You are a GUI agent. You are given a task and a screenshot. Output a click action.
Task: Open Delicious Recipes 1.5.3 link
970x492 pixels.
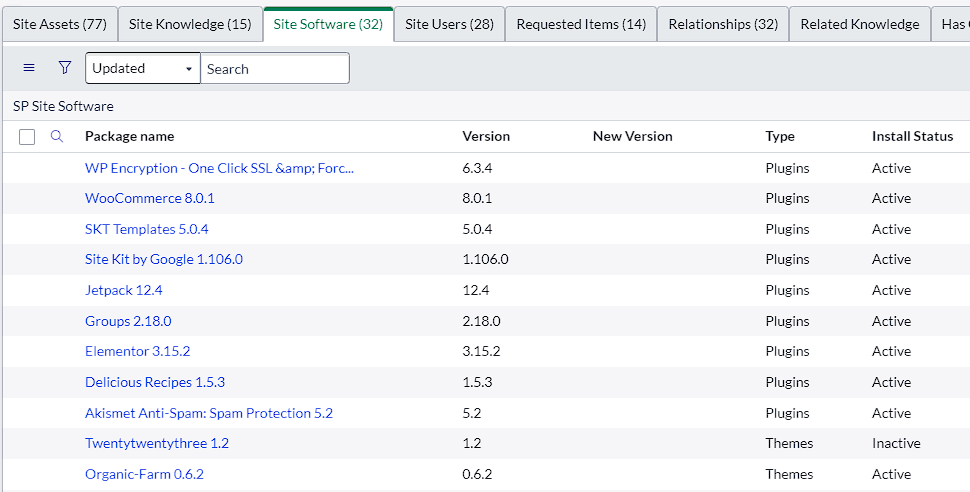click(155, 382)
